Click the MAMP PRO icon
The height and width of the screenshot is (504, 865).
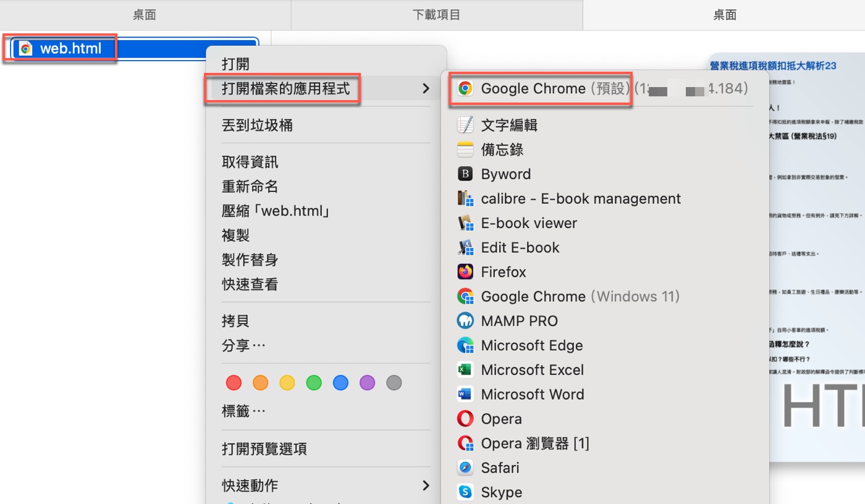465,321
